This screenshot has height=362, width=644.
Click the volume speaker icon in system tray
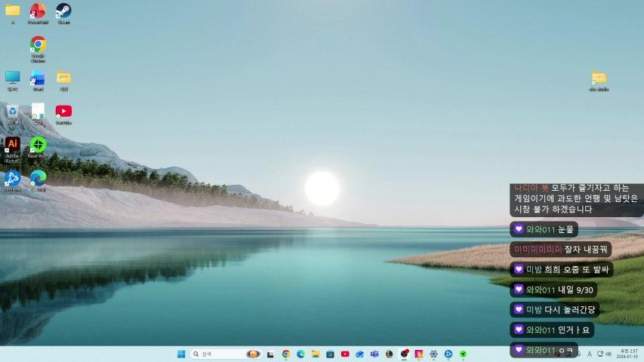(609, 354)
